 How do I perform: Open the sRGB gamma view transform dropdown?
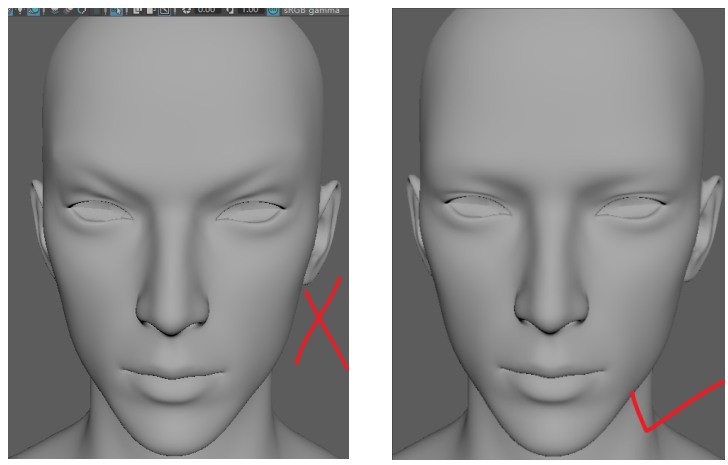[312, 11]
